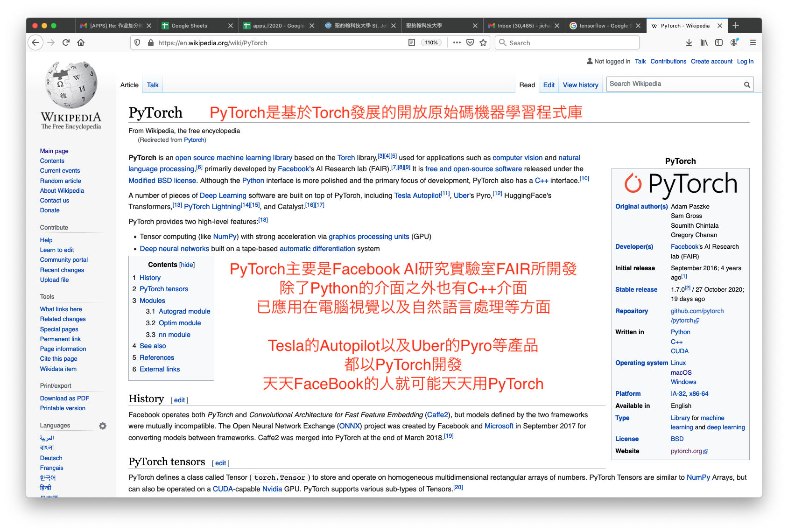Open the View history tab

580,85
